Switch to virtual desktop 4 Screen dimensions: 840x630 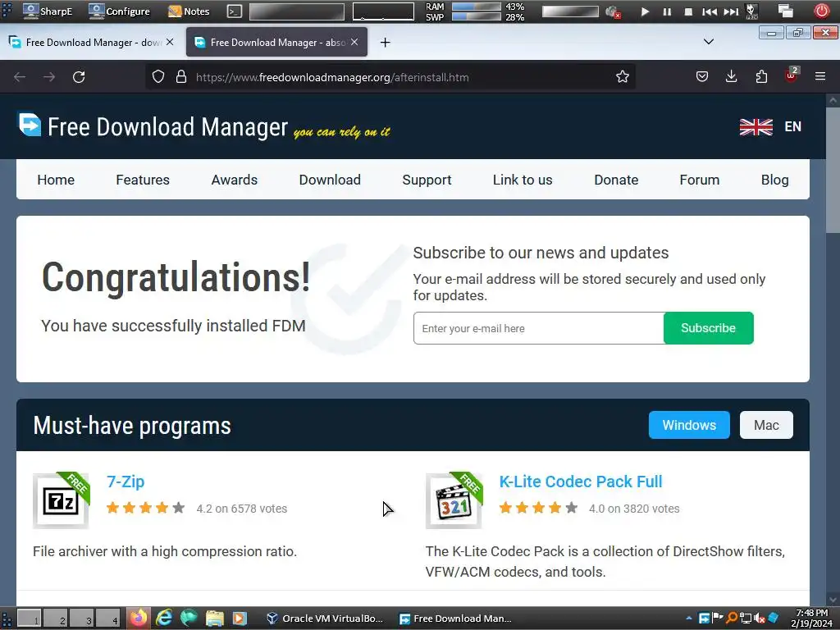tap(108, 619)
